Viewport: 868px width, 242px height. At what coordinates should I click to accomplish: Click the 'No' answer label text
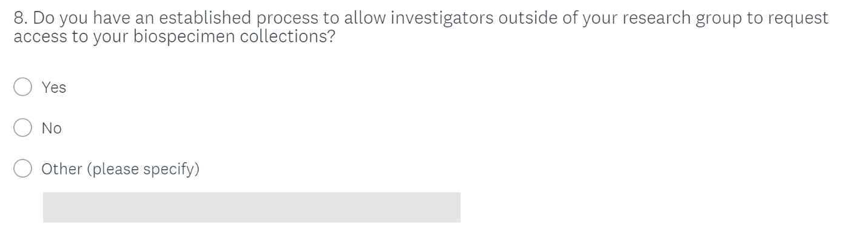(x=52, y=128)
